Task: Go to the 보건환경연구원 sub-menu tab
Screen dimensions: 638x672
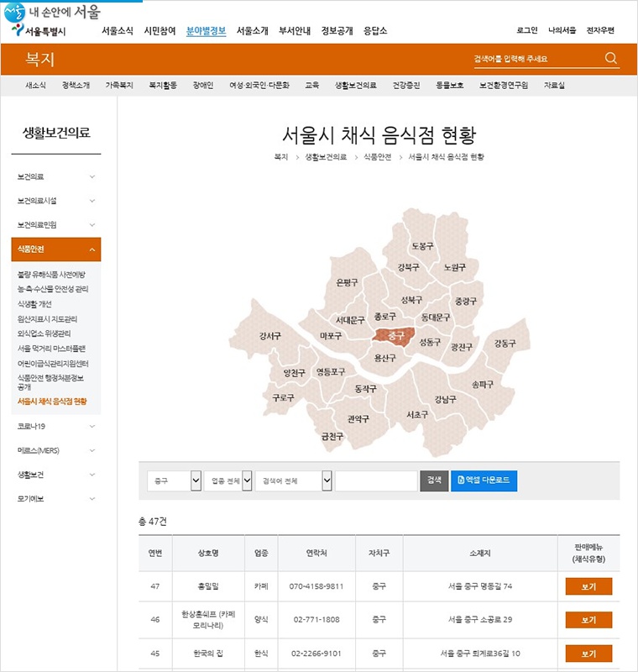Action: [x=504, y=86]
